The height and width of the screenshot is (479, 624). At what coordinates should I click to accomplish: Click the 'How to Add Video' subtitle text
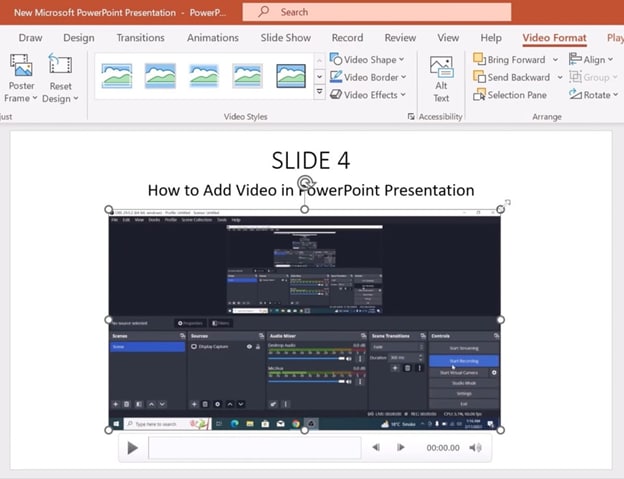(x=311, y=190)
